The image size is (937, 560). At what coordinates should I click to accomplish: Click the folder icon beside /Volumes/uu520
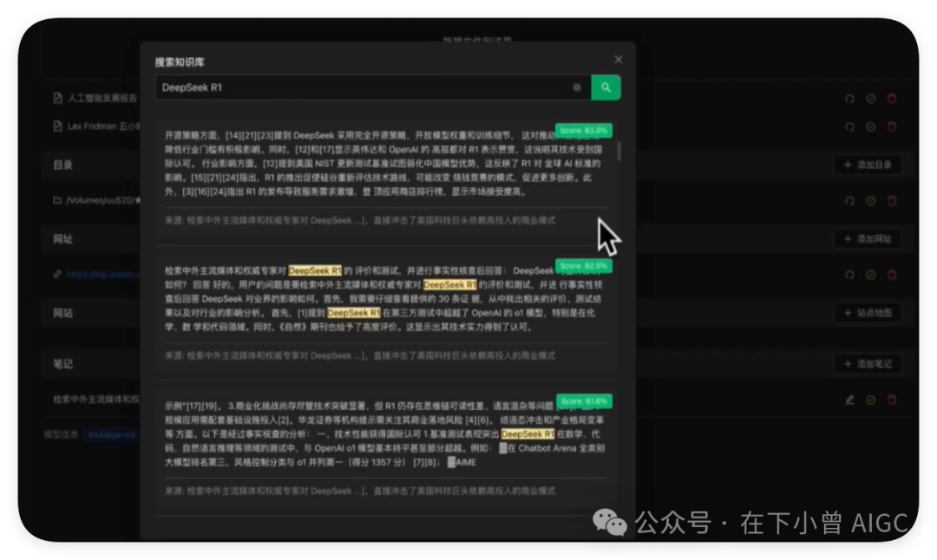coord(57,200)
